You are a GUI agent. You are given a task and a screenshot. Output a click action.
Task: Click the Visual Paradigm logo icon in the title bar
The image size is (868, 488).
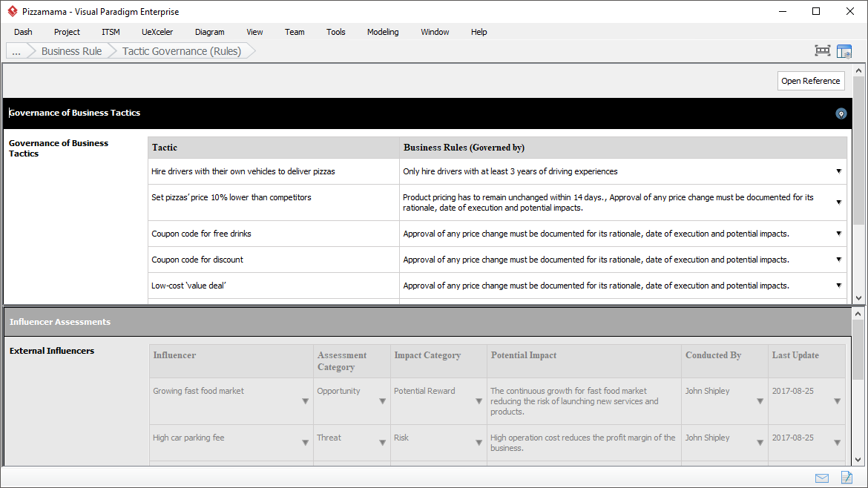point(12,11)
